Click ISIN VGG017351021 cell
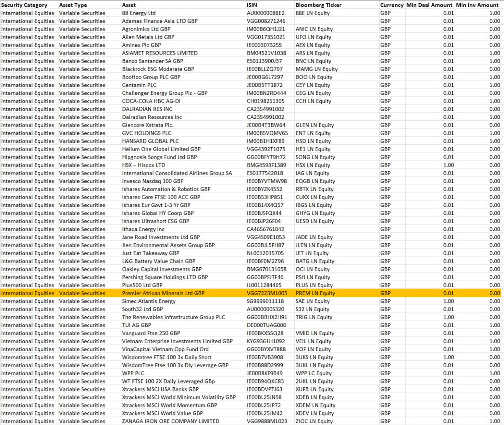Image resolution: width=504 pixels, height=425 pixels. (x=265, y=37)
